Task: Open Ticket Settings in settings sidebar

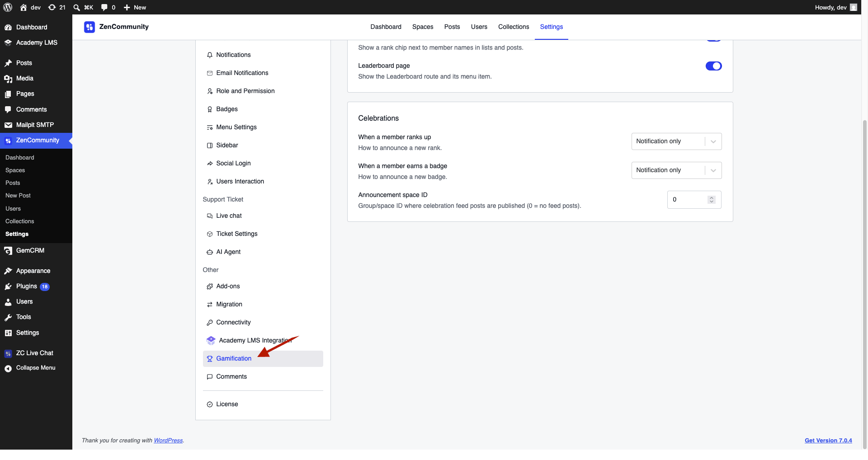Action: click(263, 234)
